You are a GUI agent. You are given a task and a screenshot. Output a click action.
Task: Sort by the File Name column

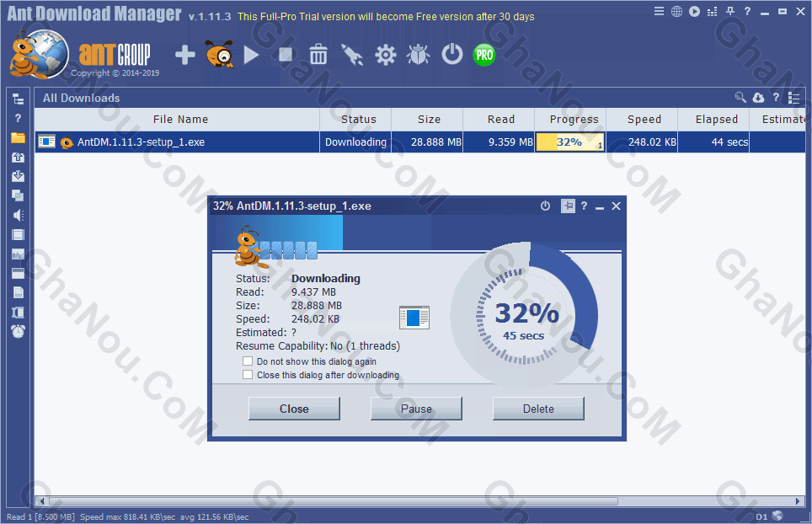[x=177, y=120]
